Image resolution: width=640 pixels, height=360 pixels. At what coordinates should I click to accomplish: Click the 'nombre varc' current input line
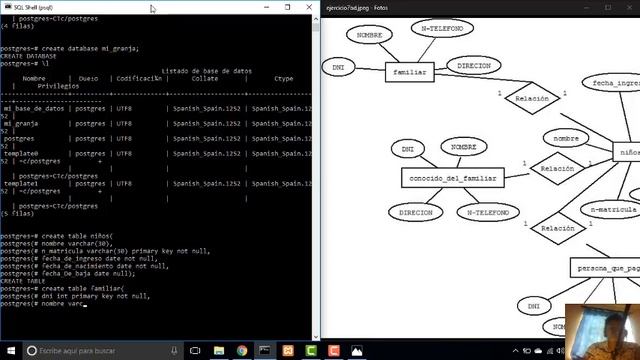pyautogui.click(x=44, y=304)
